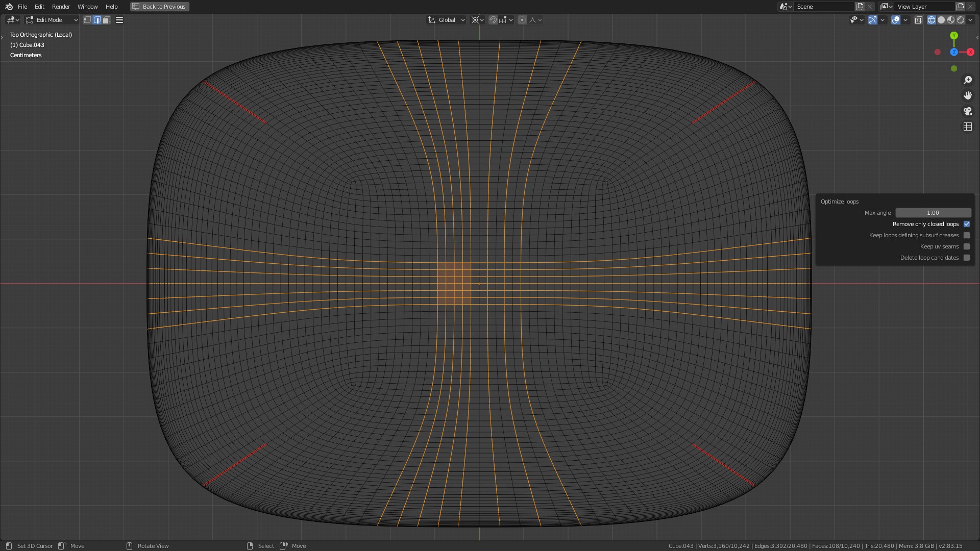Toggle X-ray display icon
Screen dimensions: 980x551
click(x=918, y=20)
